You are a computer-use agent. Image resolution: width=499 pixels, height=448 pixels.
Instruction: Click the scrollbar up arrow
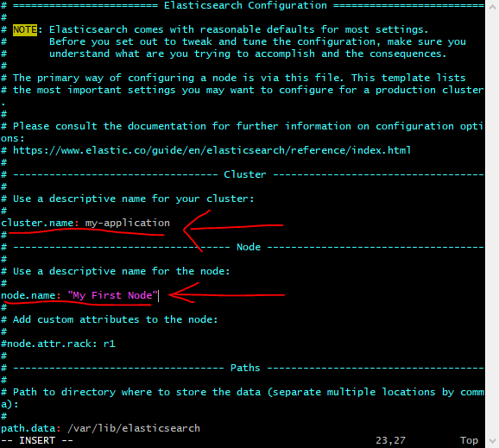[492, 7]
